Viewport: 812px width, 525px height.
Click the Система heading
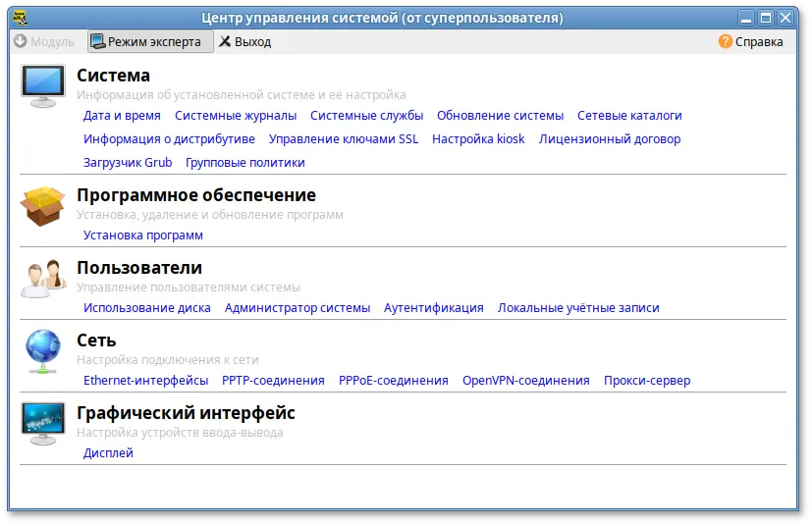coord(114,76)
